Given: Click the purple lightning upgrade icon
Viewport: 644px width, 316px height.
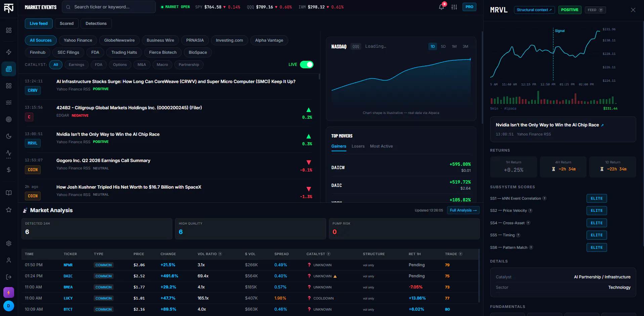Looking at the screenshot, I should [x=9, y=292].
